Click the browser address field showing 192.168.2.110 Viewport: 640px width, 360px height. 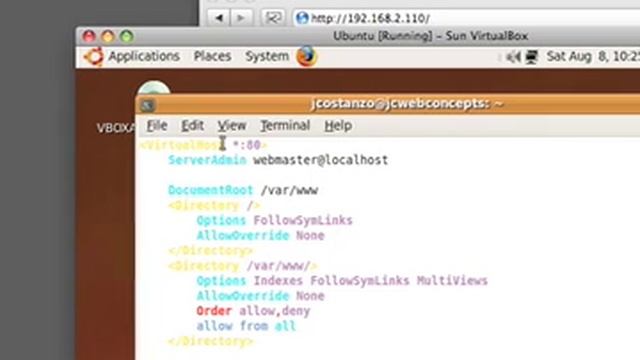[x=466, y=18]
